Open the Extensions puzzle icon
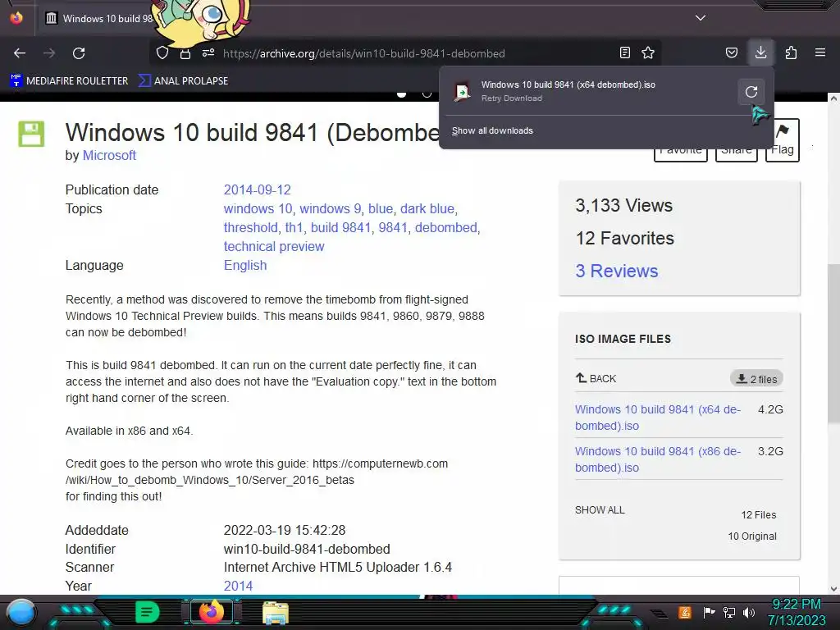The image size is (840, 630). [x=791, y=52]
